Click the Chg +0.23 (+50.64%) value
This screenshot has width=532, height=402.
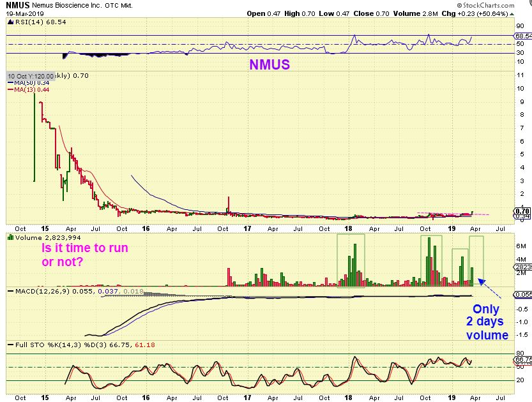pos(475,14)
